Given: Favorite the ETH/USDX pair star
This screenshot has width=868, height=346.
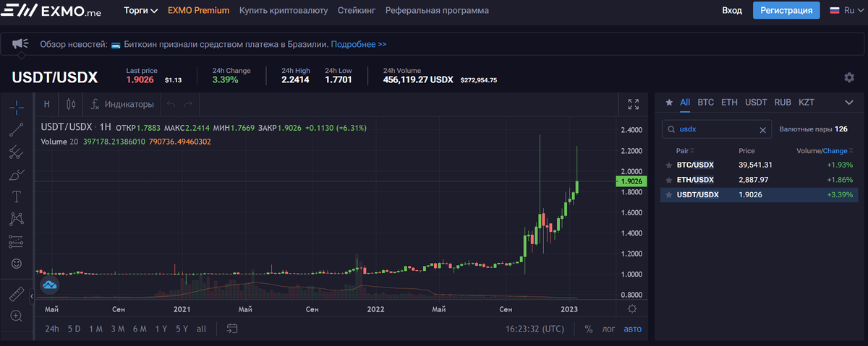Looking at the screenshot, I should pos(669,180).
